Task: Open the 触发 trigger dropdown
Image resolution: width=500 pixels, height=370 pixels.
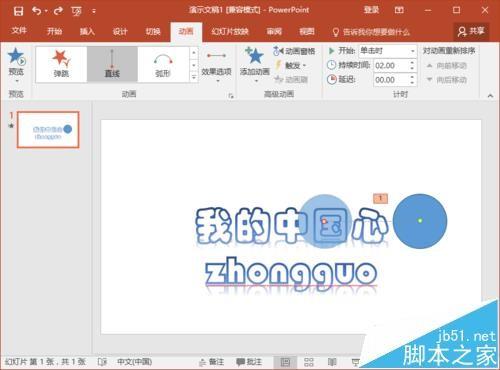Action: pos(291,66)
